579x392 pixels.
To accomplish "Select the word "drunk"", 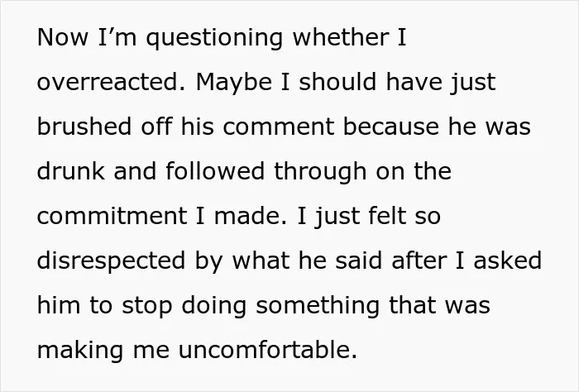I will pyautogui.click(x=70, y=171).
